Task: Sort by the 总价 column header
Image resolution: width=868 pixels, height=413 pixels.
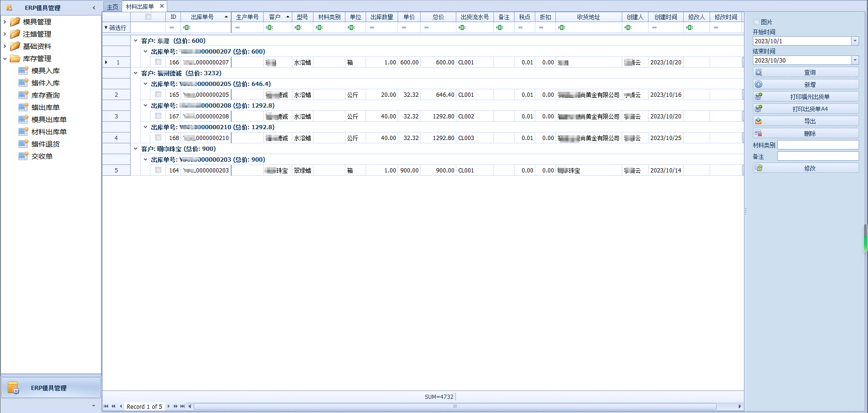Action: pos(438,17)
